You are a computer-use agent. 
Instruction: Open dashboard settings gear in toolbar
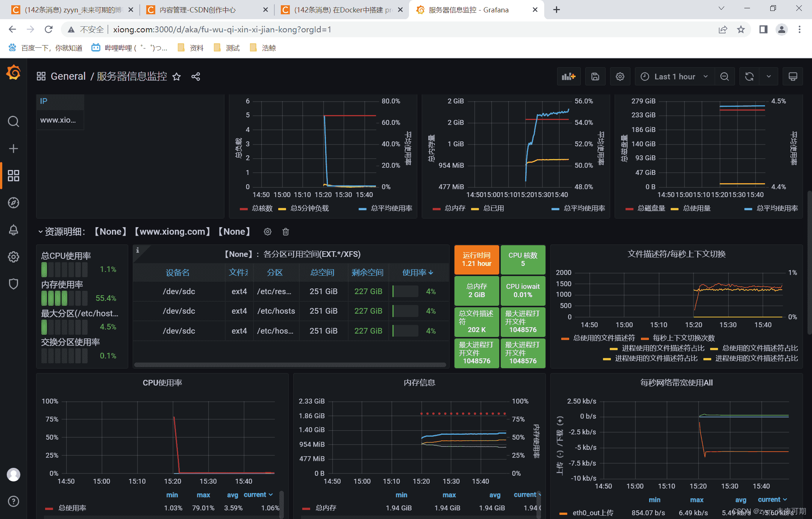620,77
